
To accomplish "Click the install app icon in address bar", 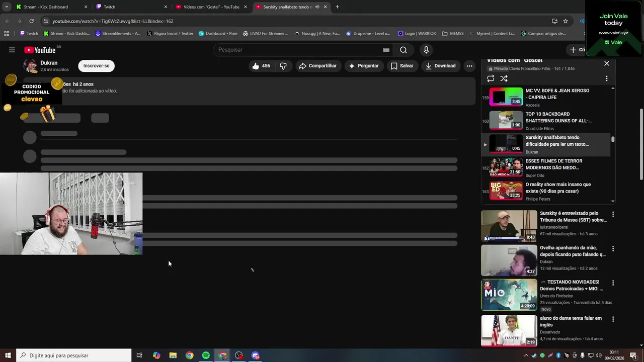I will [x=554, y=21].
